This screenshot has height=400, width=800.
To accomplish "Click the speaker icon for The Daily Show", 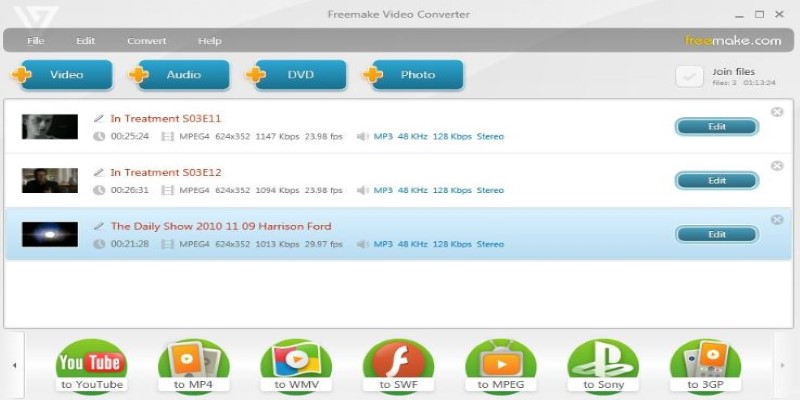I will pos(363,244).
